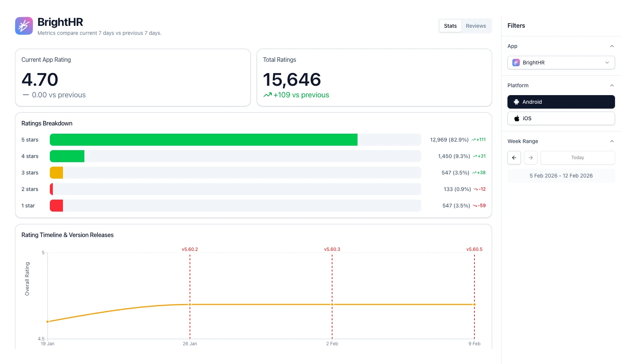
Task: Click the BrightHR icon inside the App selector
Action: click(x=516, y=63)
